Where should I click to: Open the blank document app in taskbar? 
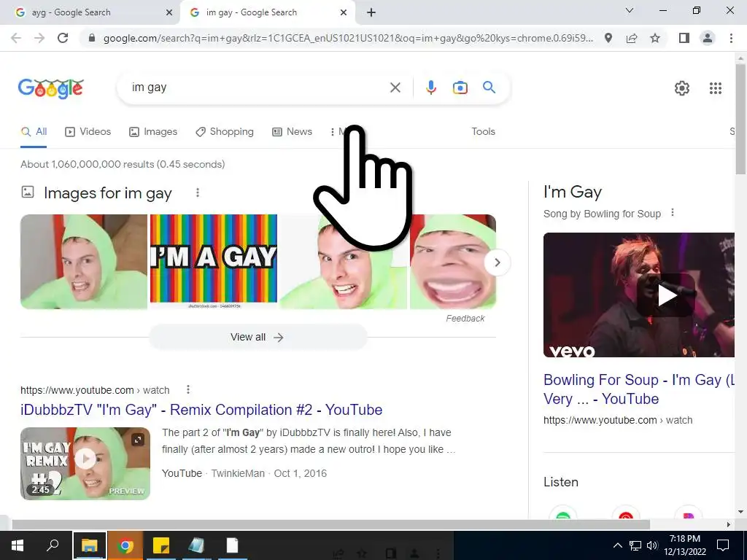click(232, 545)
